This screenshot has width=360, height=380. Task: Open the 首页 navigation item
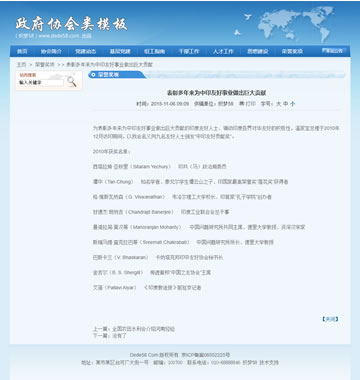point(22,51)
